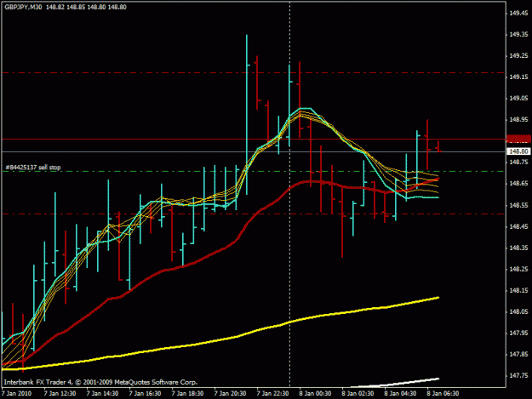Click the 7 Jan 18:30 time label
The image size is (532, 399).
pos(187,393)
